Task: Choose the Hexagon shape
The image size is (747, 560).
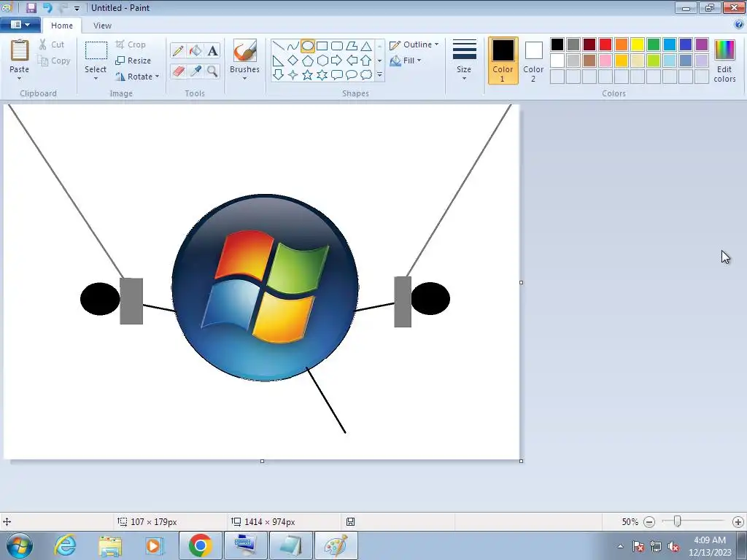Action: click(322, 61)
